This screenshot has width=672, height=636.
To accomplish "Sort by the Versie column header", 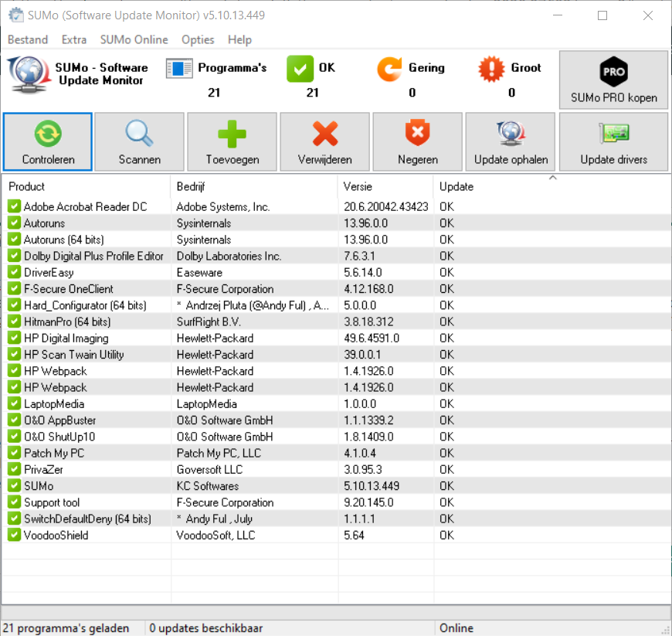I will point(385,186).
